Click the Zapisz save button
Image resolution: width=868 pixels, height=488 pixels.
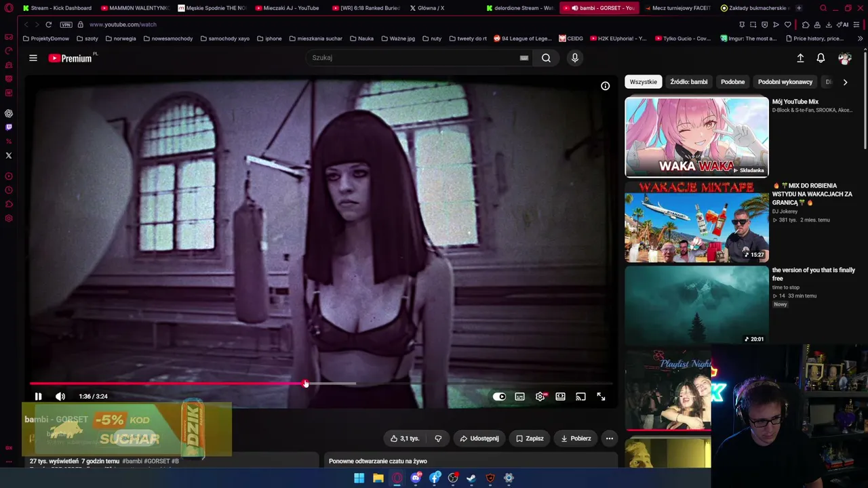(x=530, y=439)
